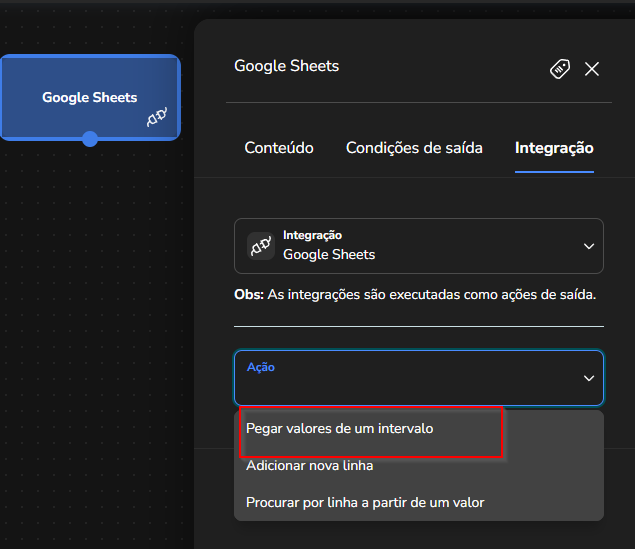635x549 pixels.
Task: Open the Condições de saída tab
Action: click(x=414, y=148)
